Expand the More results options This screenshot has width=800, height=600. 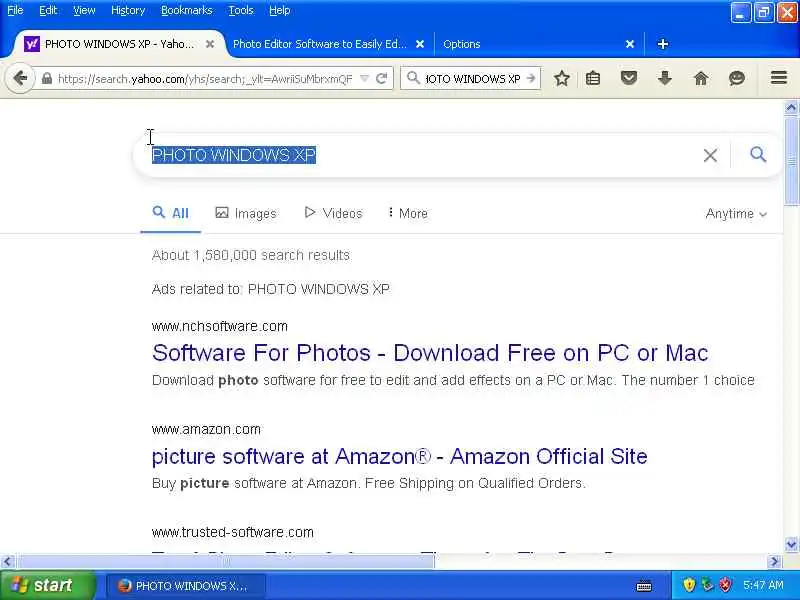pos(407,213)
